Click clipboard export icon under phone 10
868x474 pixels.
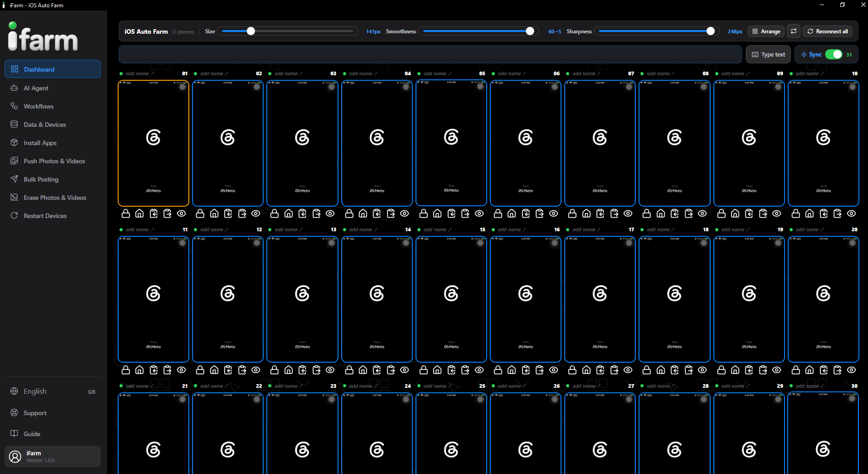click(x=837, y=214)
